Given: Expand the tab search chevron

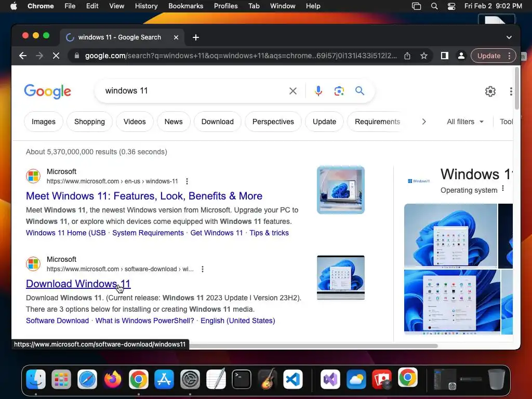Looking at the screenshot, I should pyautogui.click(x=509, y=37).
